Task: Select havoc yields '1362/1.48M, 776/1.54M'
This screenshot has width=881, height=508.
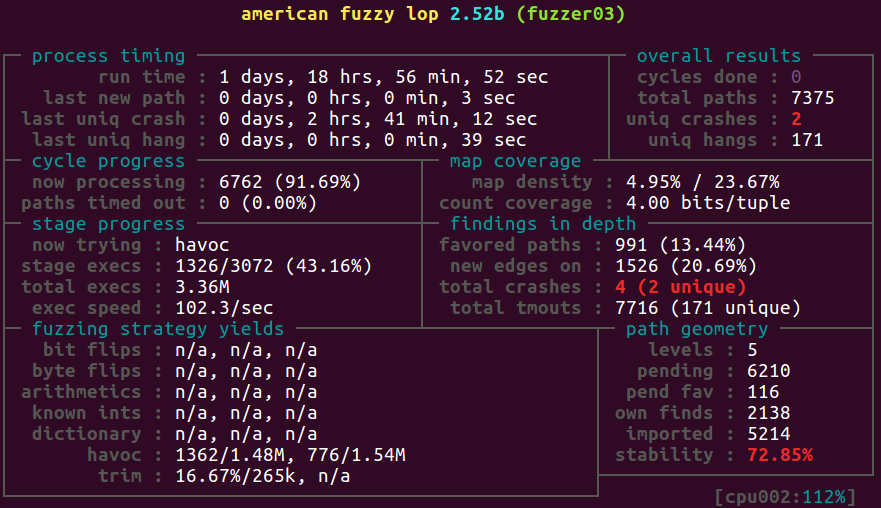Action: (290, 455)
